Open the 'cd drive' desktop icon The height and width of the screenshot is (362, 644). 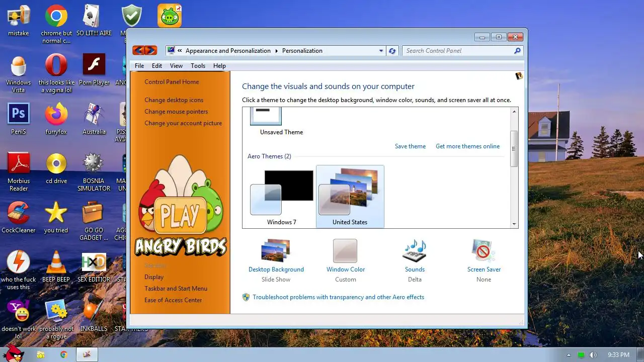coord(56,164)
